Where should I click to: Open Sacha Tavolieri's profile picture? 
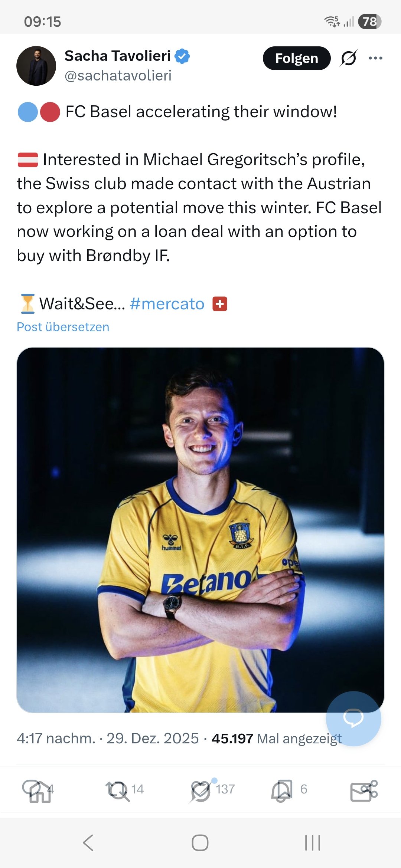[36, 66]
